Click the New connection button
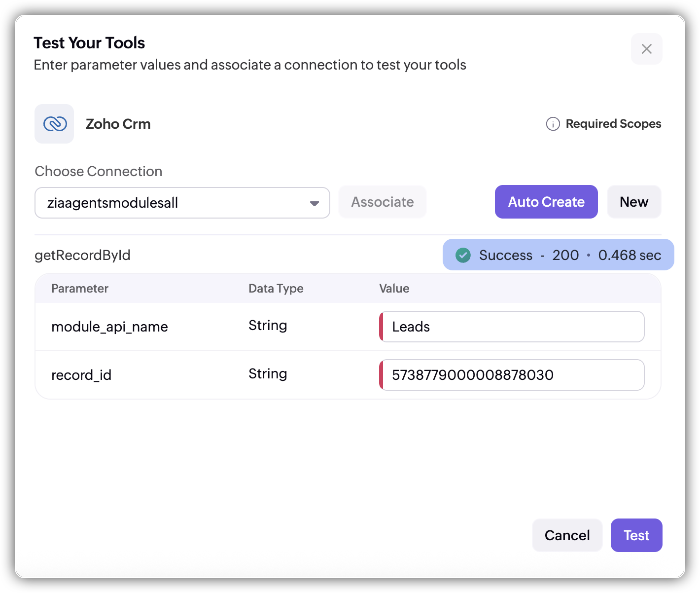The image size is (700, 593). [x=633, y=202]
